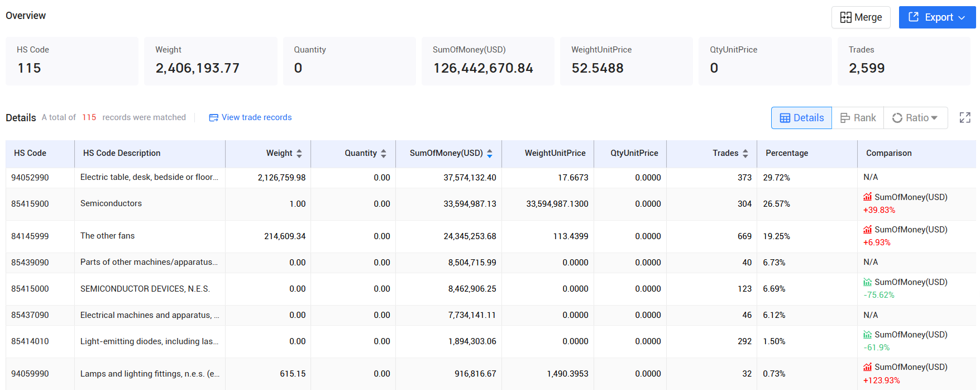Click the +123.93% comparison value
Image resolution: width=980 pixels, height=390 pixels.
tap(882, 381)
